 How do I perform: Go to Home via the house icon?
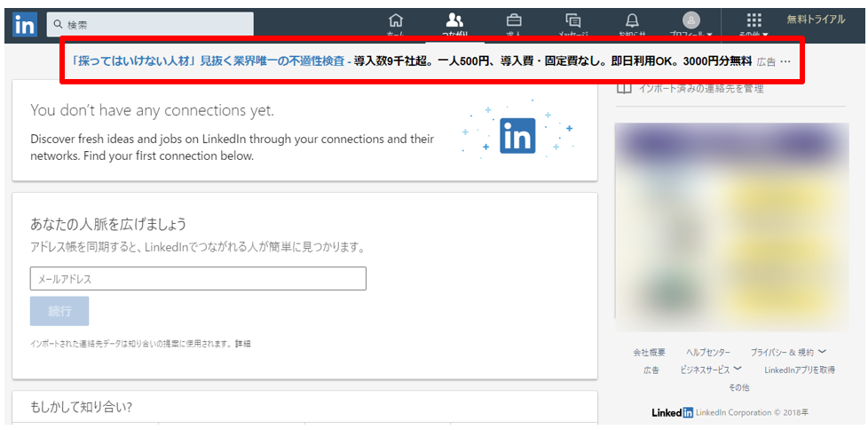(395, 21)
